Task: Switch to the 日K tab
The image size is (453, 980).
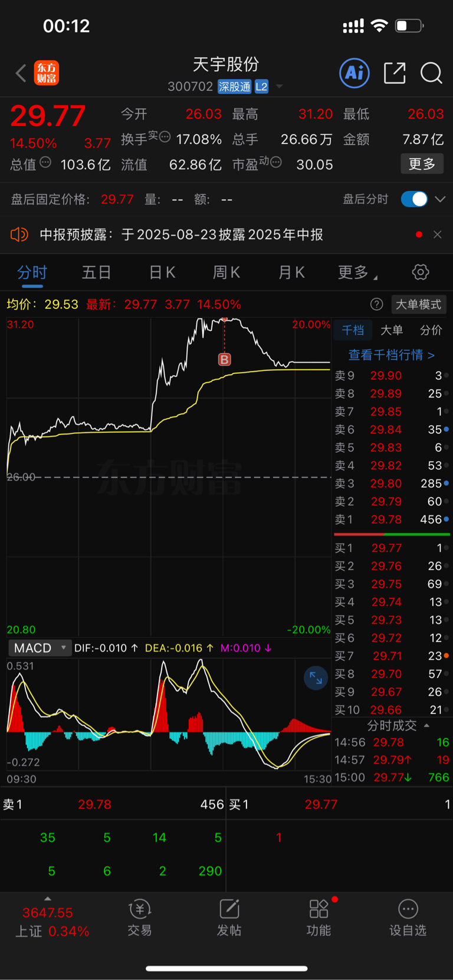Action: 162,272
